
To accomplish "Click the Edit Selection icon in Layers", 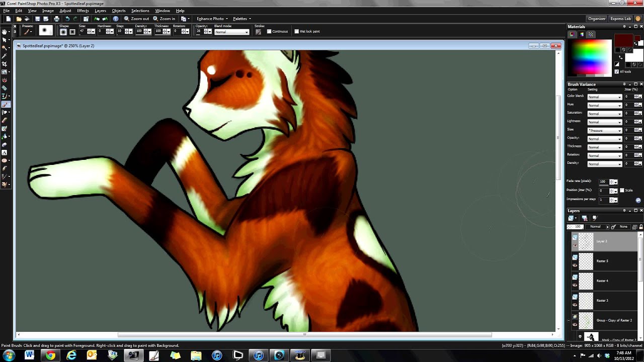I will click(x=594, y=218).
